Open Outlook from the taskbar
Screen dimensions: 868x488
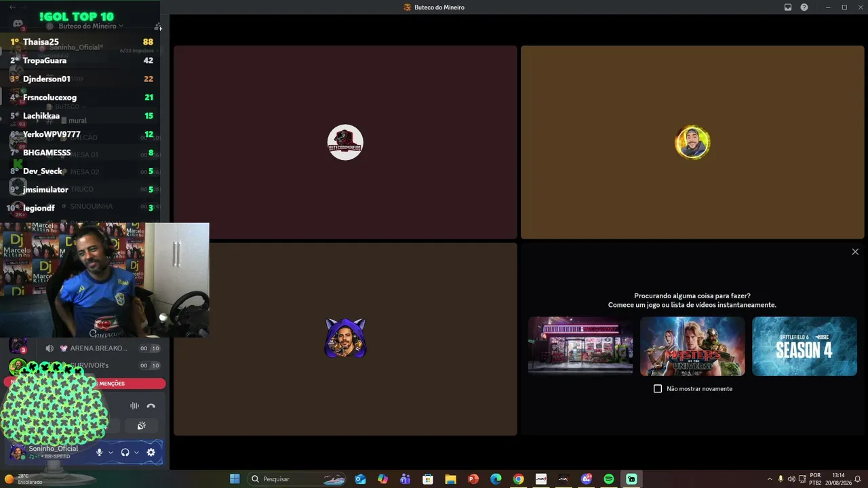pyautogui.click(x=360, y=479)
